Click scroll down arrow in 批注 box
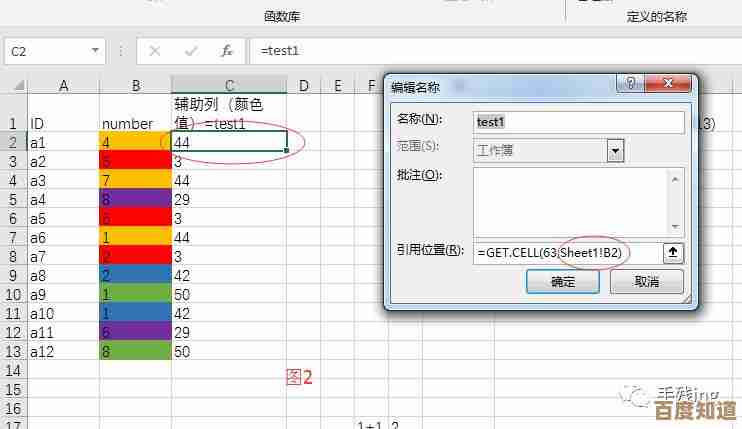 [x=674, y=225]
